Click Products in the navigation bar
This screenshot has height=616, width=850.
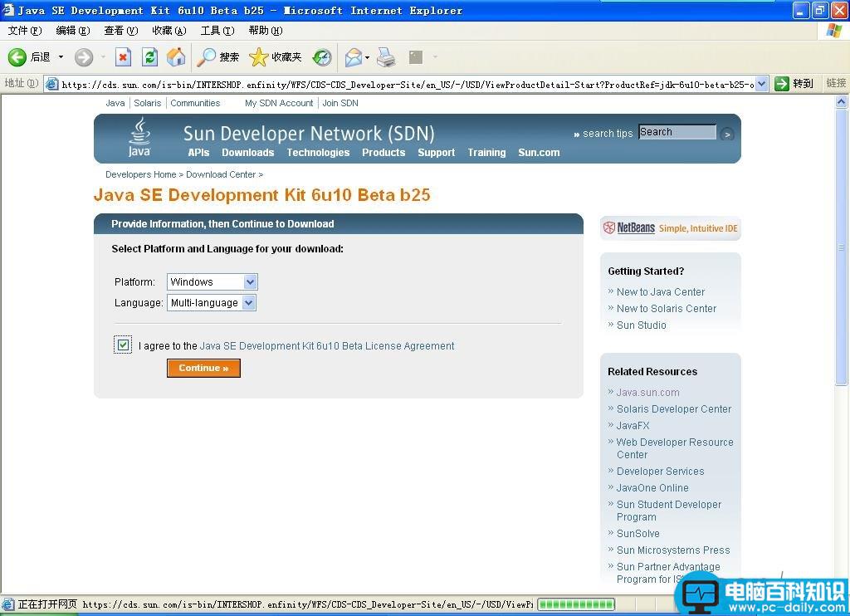[383, 153]
